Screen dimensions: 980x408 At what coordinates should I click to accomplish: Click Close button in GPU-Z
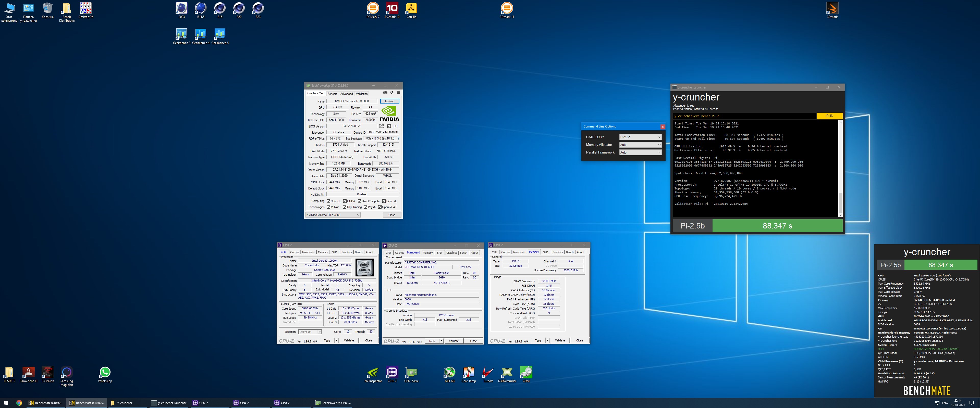pos(391,215)
